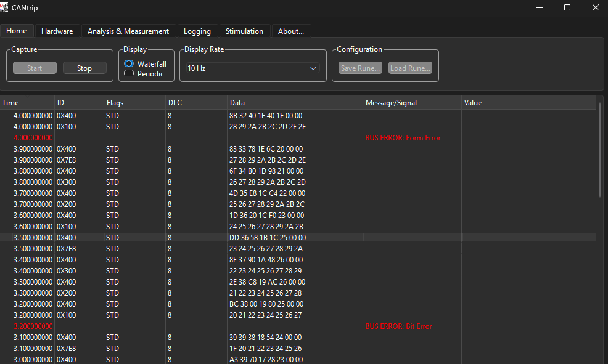The width and height of the screenshot is (608, 364).
Task: Click the vertical scrollbar of the message list
Action: pyautogui.click(x=600, y=149)
